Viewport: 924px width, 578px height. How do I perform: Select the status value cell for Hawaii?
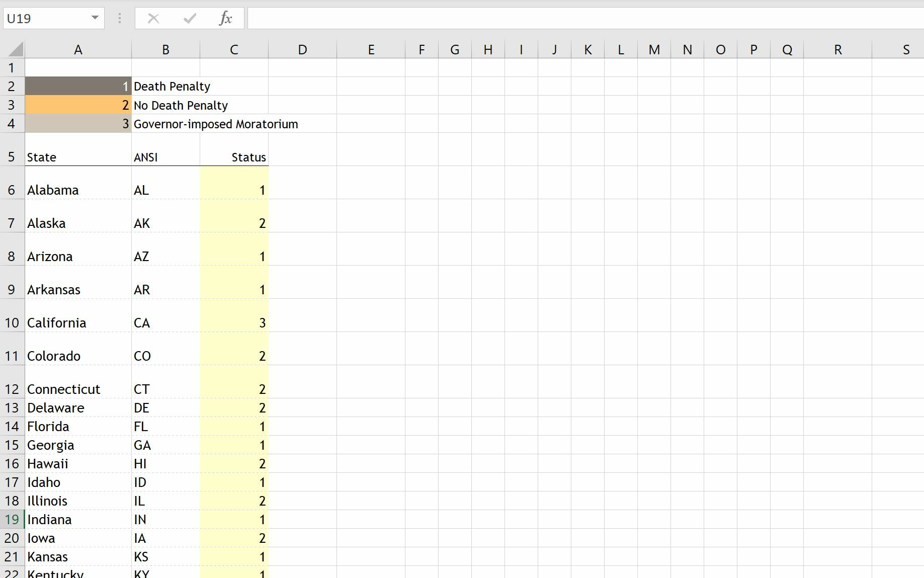(x=234, y=464)
